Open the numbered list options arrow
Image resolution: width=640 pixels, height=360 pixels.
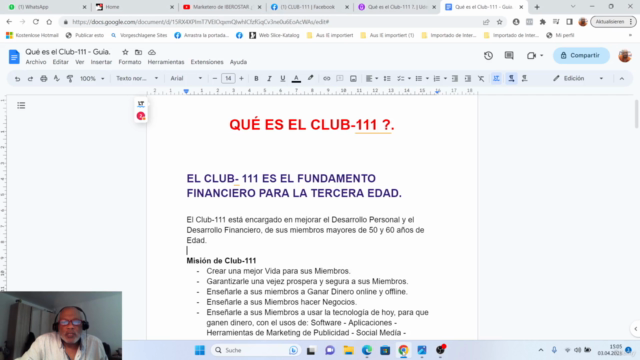tap(445, 78)
